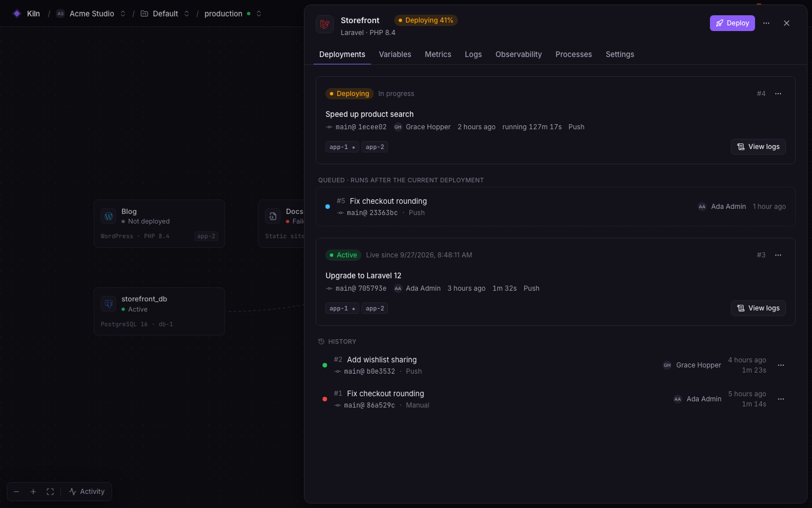Open more options for deployment #4
The width and height of the screenshot is (812, 508).
[x=778, y=94]
